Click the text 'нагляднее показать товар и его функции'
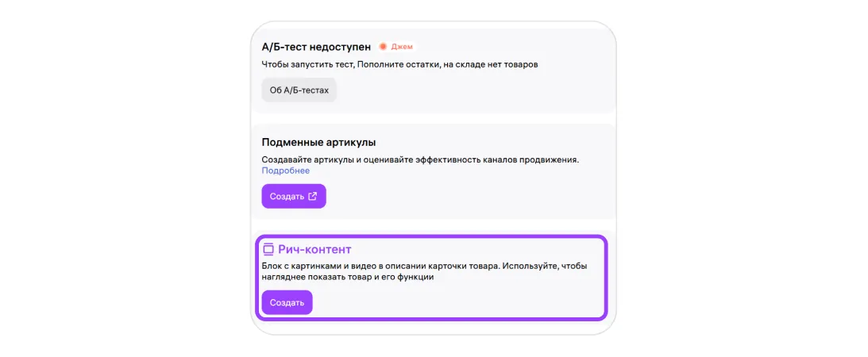Screen dimensions: 868x357 [x=347, y=278]
